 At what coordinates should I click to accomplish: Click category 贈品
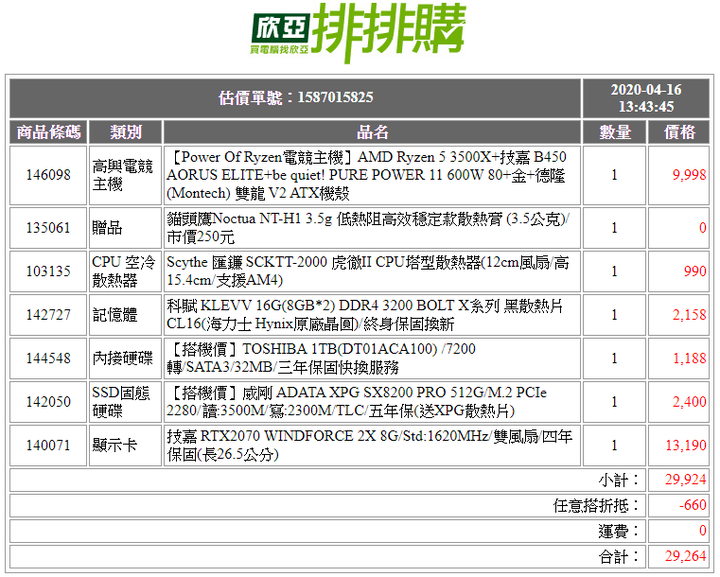pyautogui.click(x=107, y=228)
